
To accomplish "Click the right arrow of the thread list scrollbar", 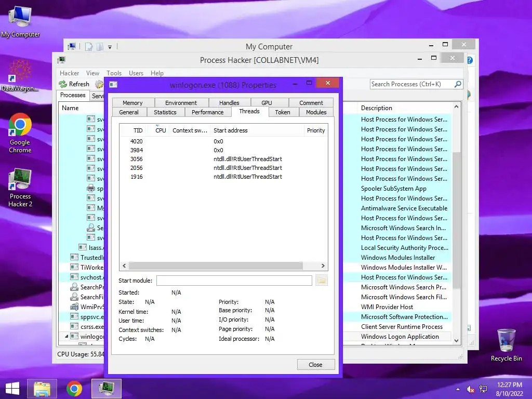I will [323, 265].
